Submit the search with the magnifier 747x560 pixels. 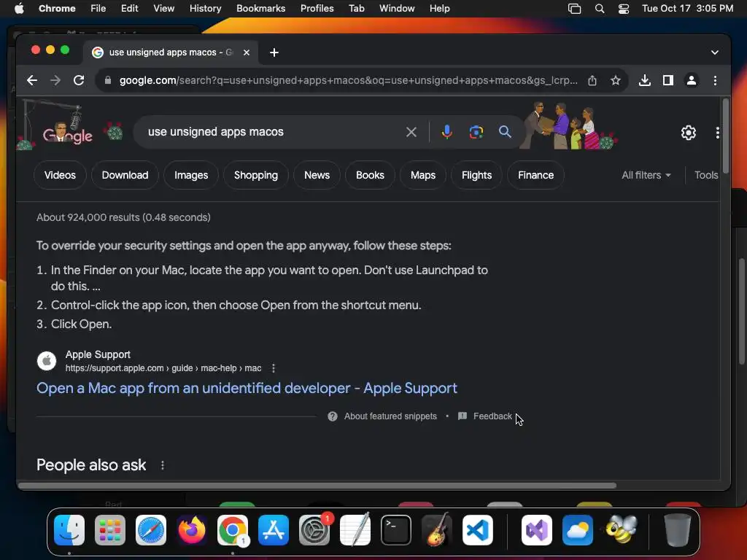[x=505, y=132]
